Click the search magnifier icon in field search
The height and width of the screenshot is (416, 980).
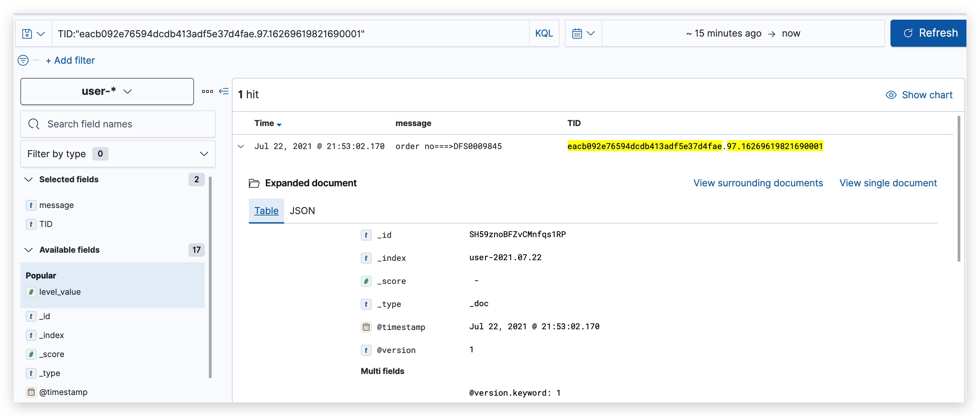pyautogui.click(x=34, y=124)
